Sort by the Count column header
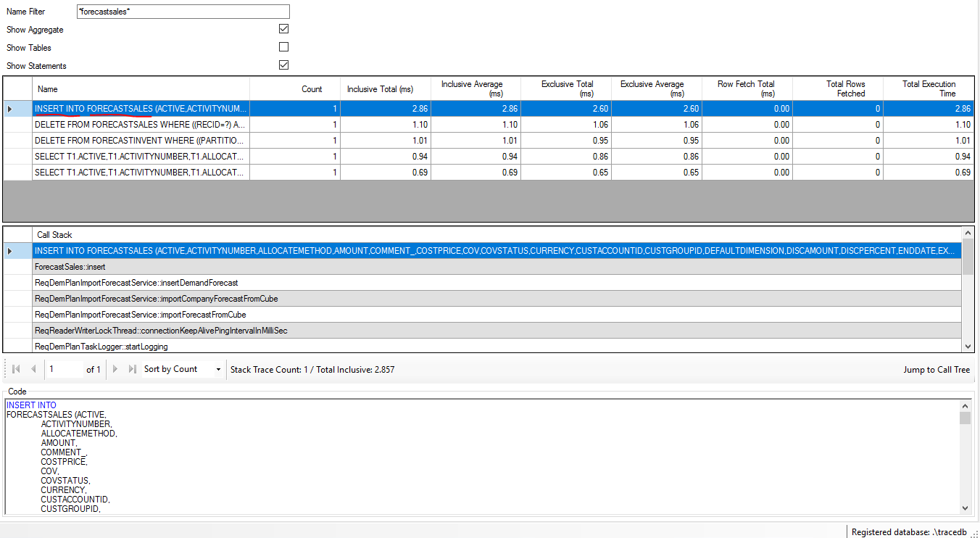 [295, 89]
